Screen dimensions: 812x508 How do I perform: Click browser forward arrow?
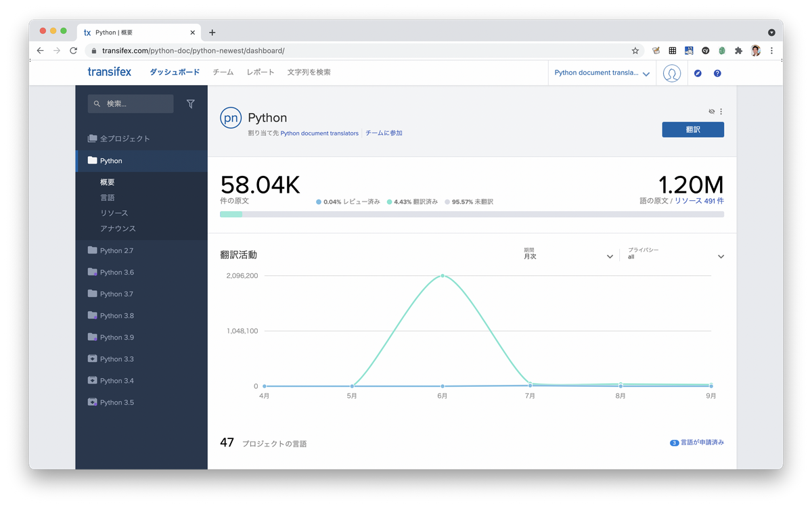(x=57, y=51)
